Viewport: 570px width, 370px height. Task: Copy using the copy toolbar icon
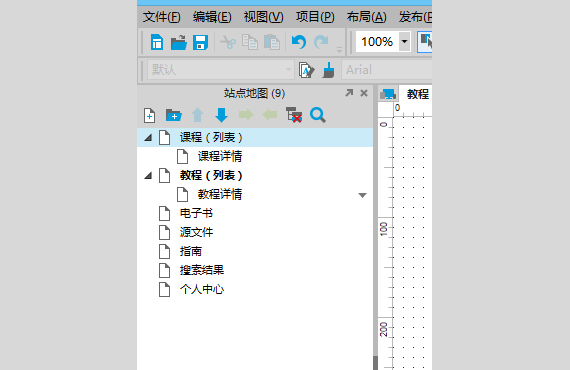point(250,42)
